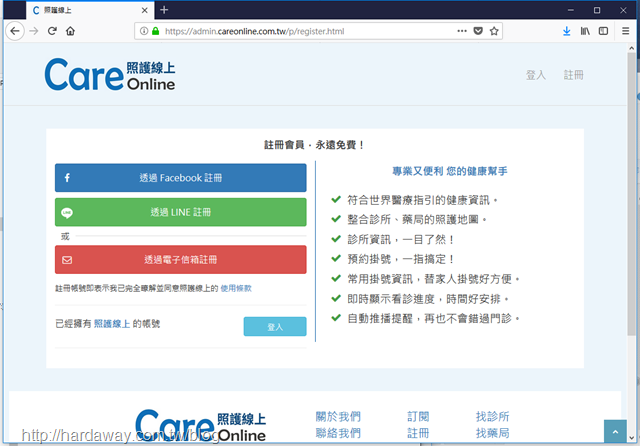
Task: Register via the Facebook button
Action: coord(180,178)
